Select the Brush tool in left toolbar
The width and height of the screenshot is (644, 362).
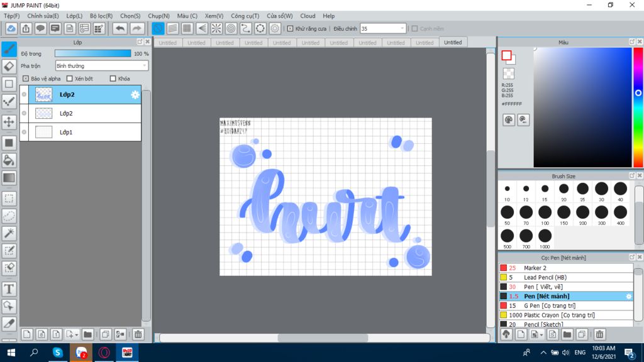(x=9, y=49)
